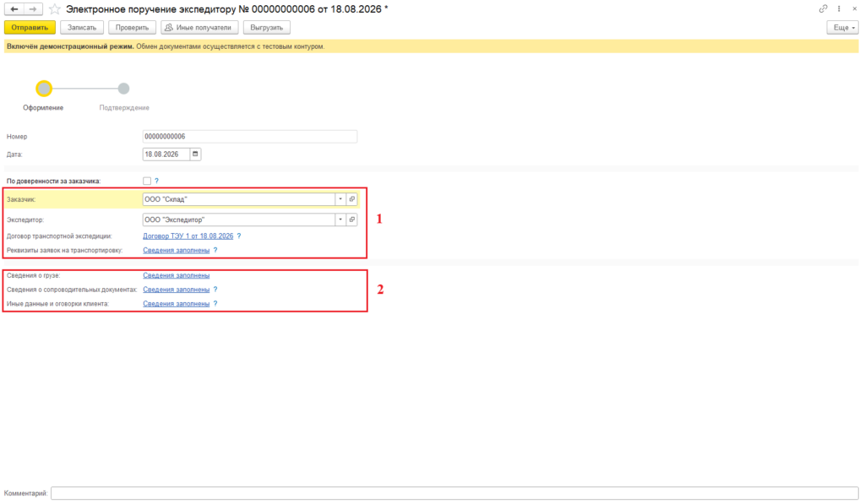Focus the Номер input field
Image resolution: width=865 pixels, height=504 pixels.
pos(249,136)
